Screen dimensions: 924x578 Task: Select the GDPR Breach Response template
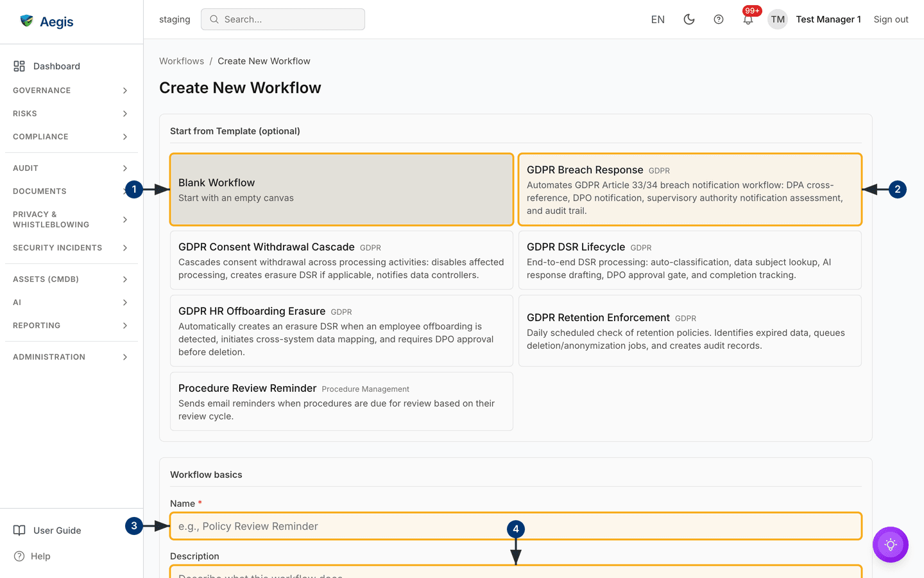[x=690, y=189]
